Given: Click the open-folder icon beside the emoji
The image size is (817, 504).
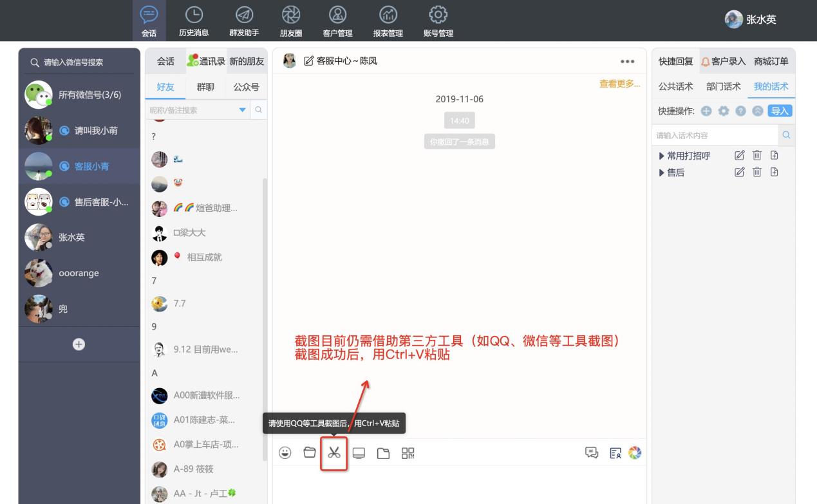Looking at the screenshot, I should pyautogui.click(x=310, y=453).
